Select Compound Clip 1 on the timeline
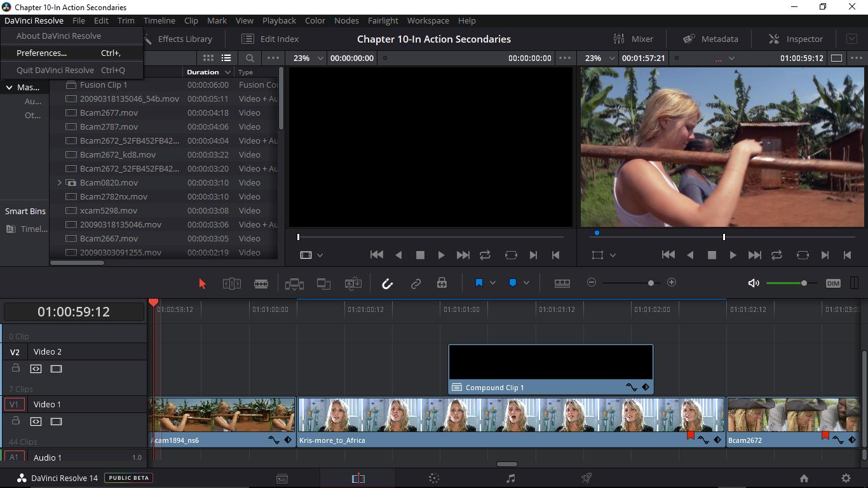Viewport: 868px width, 488px height. 551,369
